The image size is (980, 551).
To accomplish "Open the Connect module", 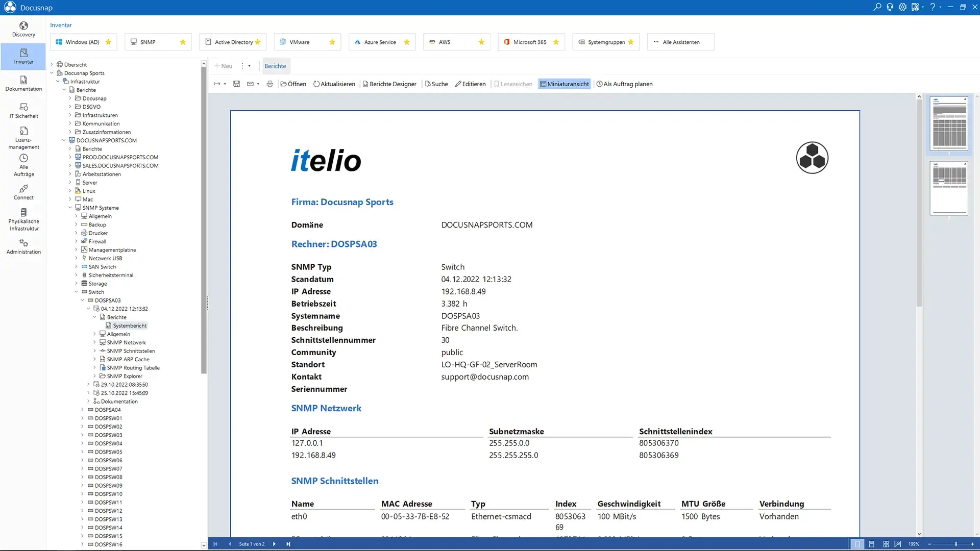I will (x=23, y=192).
